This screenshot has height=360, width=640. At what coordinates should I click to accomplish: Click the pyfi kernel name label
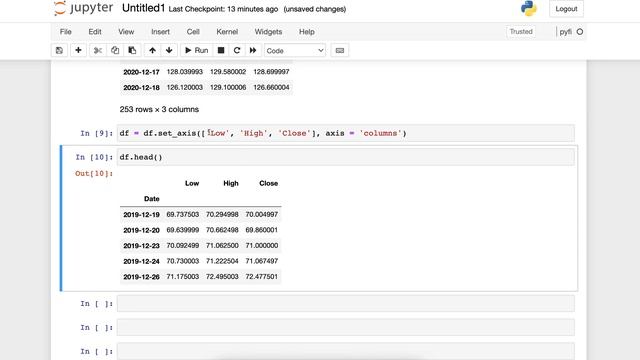tap(566, 32)
